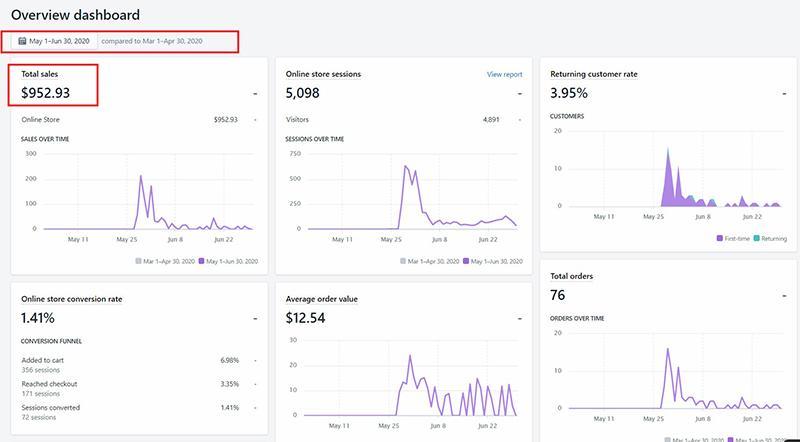Open the Average order value heading
The height and width of the screenshot is (442, 800).
click(x=321, y=298)
